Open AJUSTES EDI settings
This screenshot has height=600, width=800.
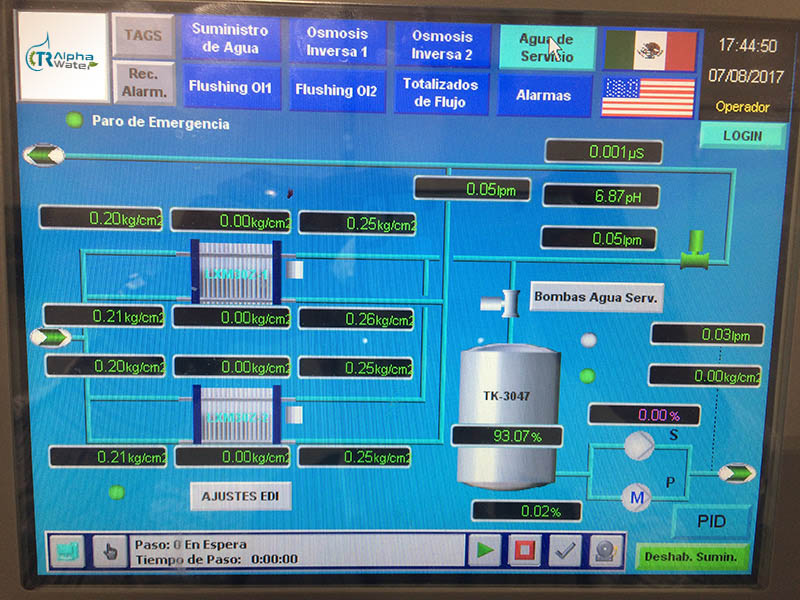(240, 496)
